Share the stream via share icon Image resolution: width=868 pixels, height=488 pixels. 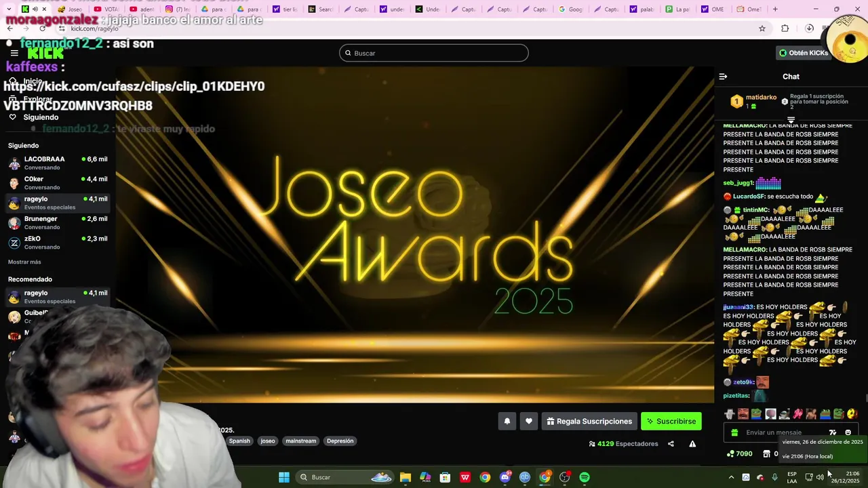click(x=671, y=444)
